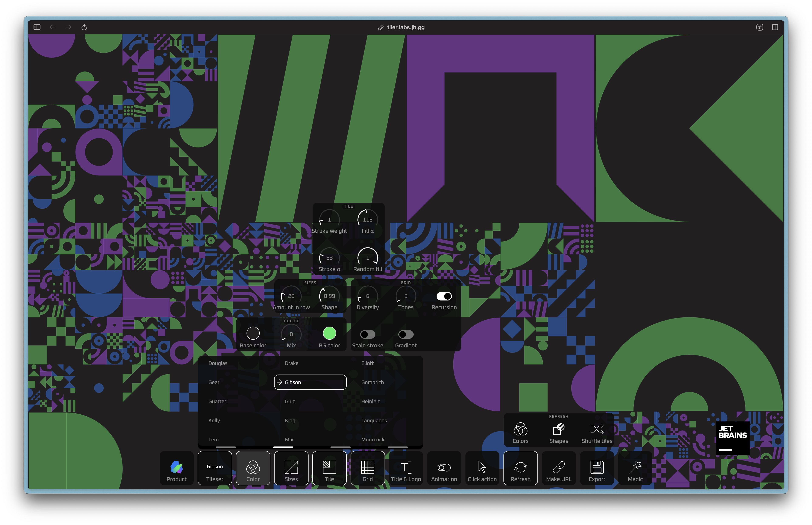The height and width of the screenshot is (525, 812).
Task: Choose Guattari from tileset list
Action: coord(218,401)
